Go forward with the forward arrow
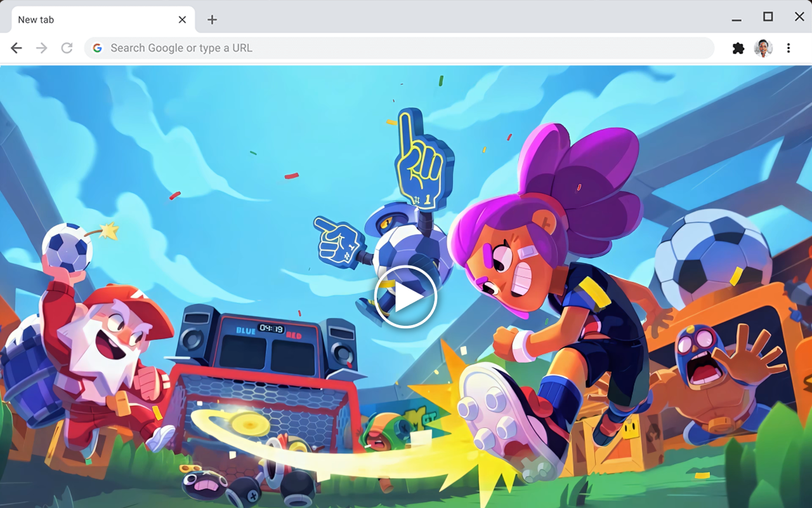Screen dimensions: 812x508 pyautogui.click(x=42, y=48)
